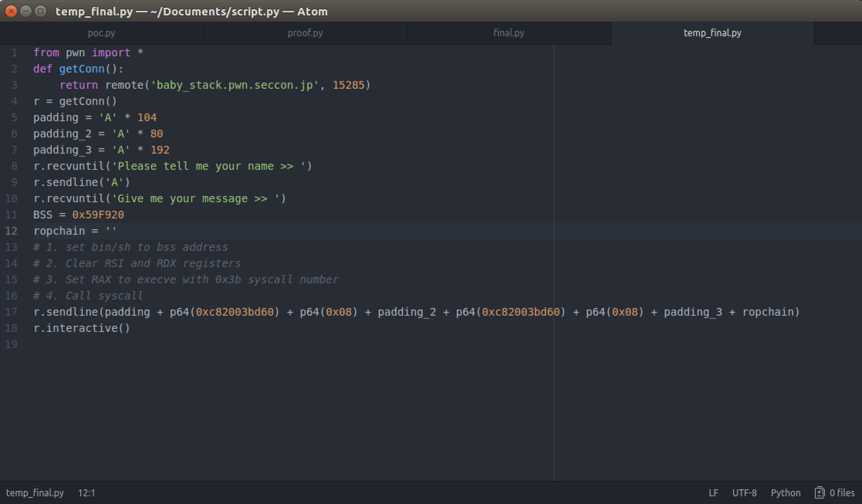The height and width of the screenshot is (504, 862).
Task: Click the BSS address value 0x59F920
Action: (x=98, y=215)
